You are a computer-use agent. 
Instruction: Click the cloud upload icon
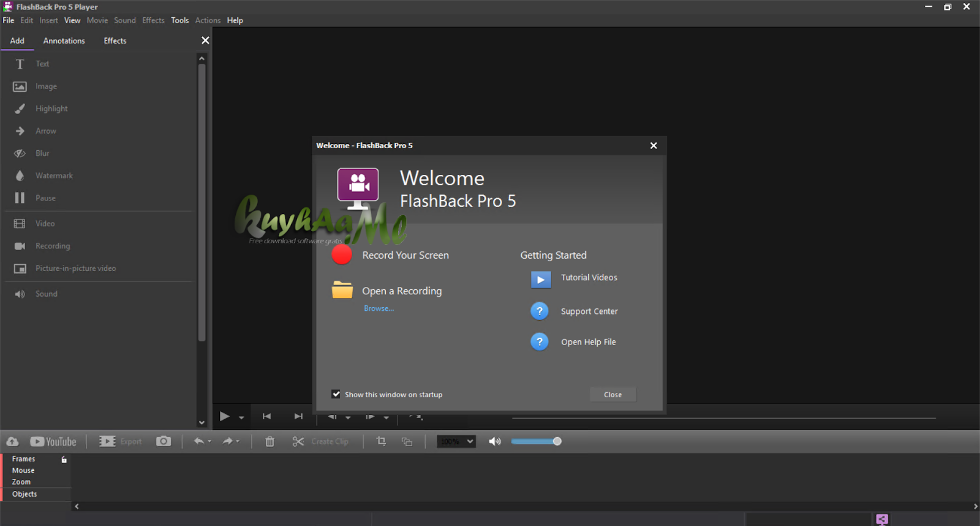12,441
